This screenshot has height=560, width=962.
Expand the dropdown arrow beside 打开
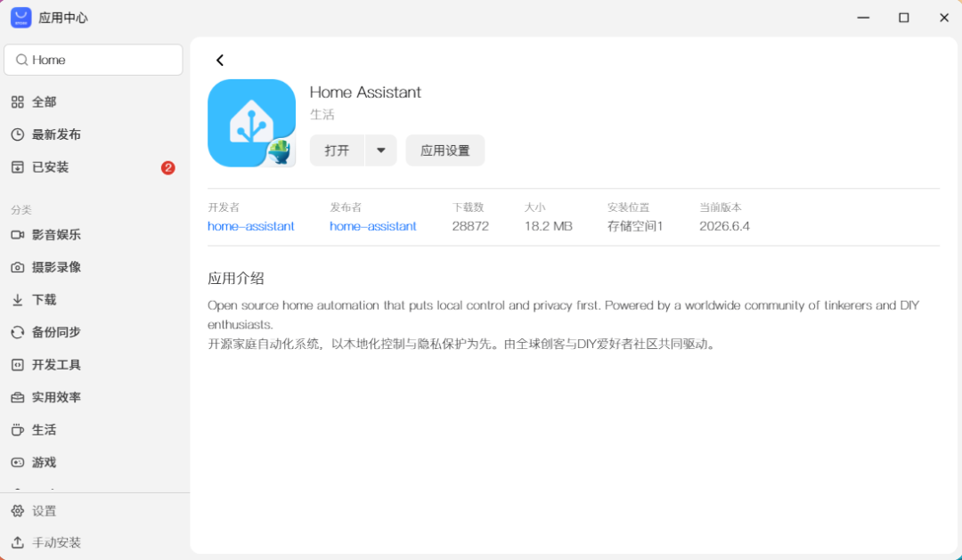[x=381, y=150]
